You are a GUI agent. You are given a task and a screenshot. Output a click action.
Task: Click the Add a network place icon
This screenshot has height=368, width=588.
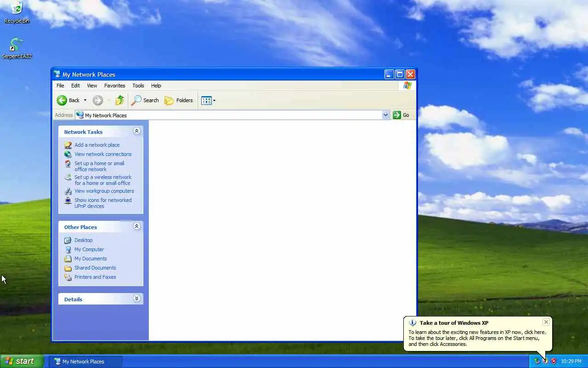point(68,145)
